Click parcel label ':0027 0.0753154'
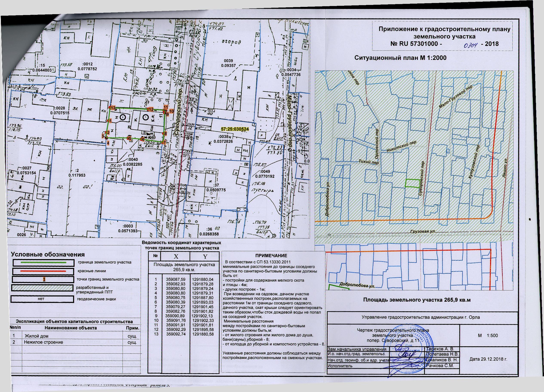This screenshot has height=392, width=544. click(26, 171)
